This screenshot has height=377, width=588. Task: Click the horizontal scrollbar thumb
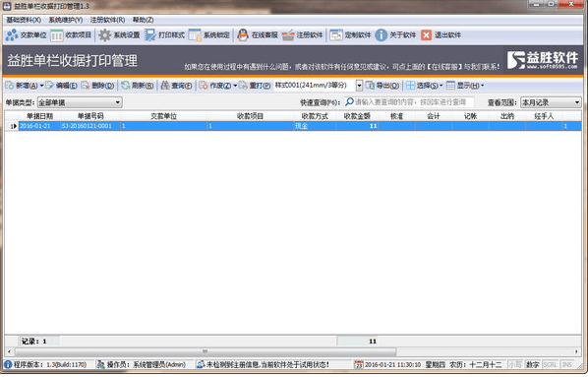click(206, 351)
